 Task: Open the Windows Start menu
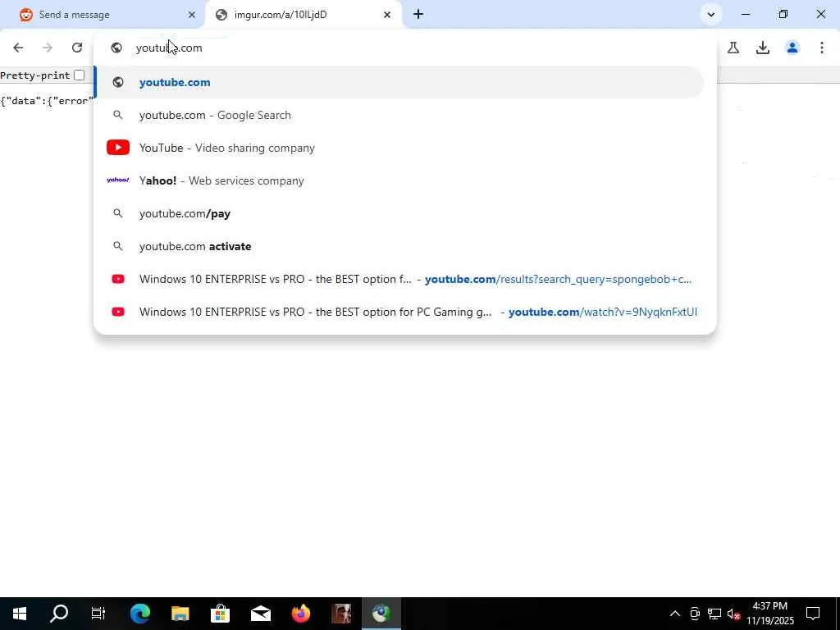click(20, 614)
